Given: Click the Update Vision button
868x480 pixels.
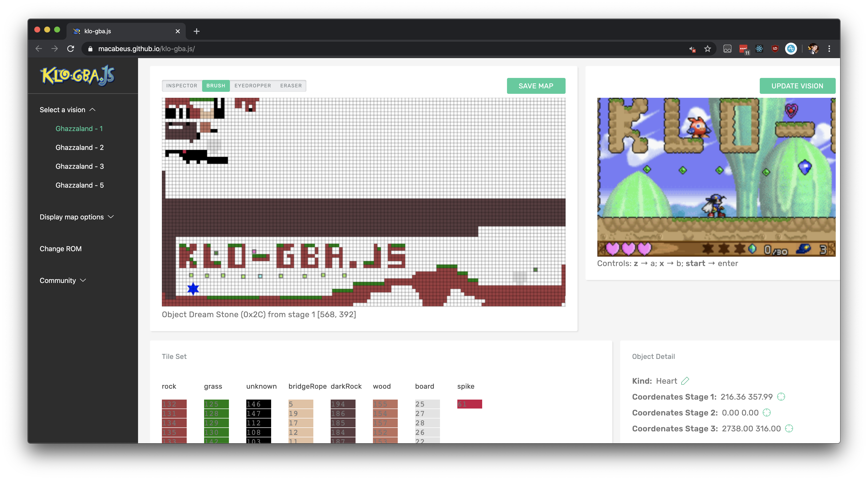Looking at the screenshot, I should click(797, 86).
